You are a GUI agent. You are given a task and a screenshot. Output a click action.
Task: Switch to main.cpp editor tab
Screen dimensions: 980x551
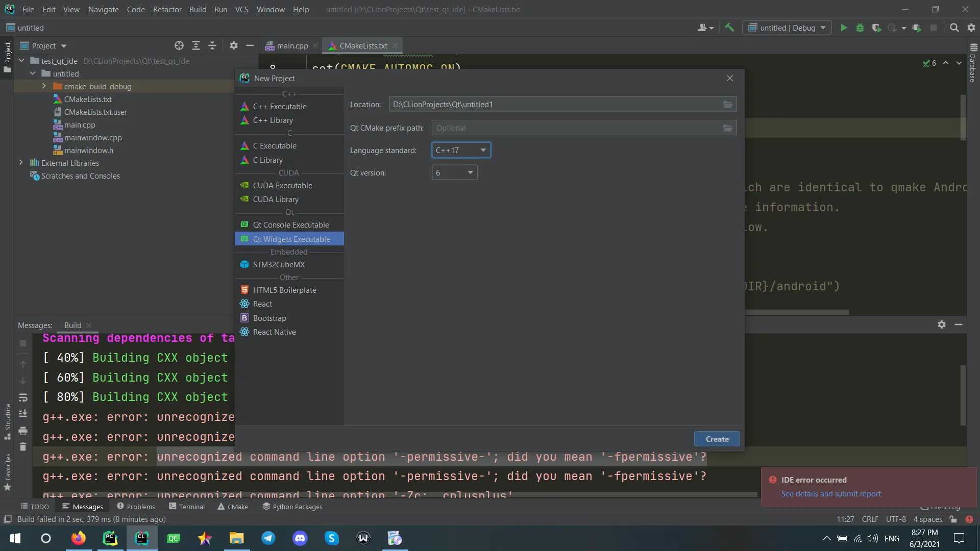(x=292, y=46)
